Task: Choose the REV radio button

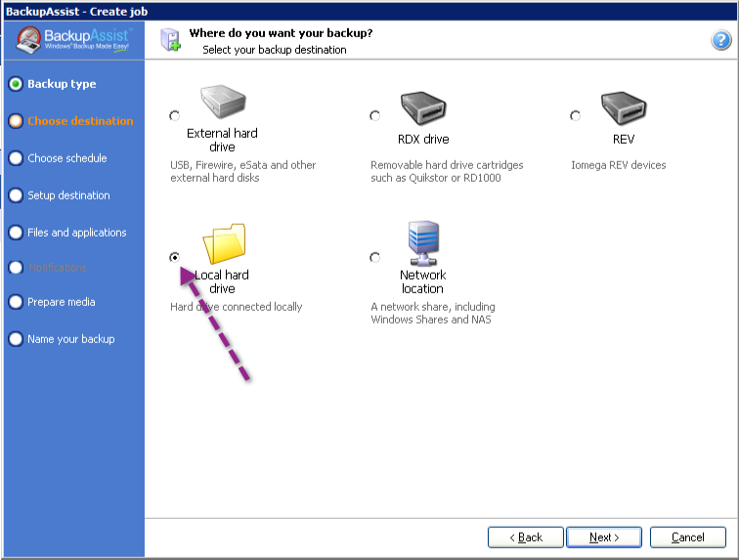Action: click(575, 115)
